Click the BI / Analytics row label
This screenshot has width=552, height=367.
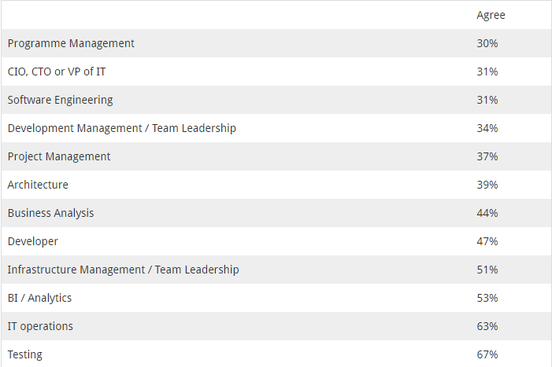39,298
